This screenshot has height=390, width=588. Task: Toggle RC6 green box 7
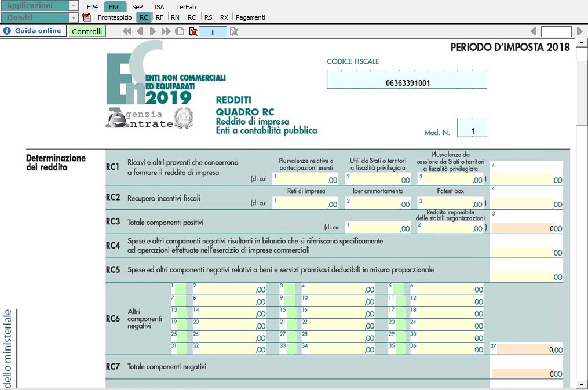[x=180, y=301]
